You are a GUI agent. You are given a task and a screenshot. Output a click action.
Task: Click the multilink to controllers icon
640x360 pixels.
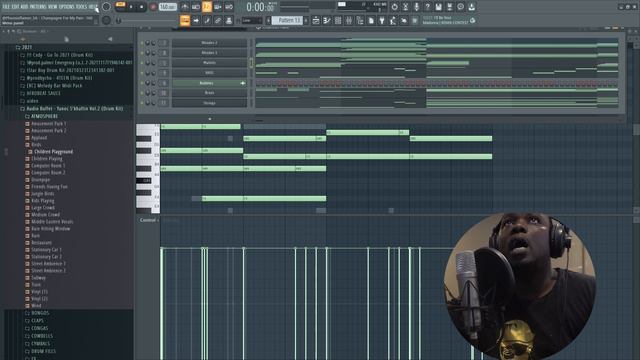point(229,20)
